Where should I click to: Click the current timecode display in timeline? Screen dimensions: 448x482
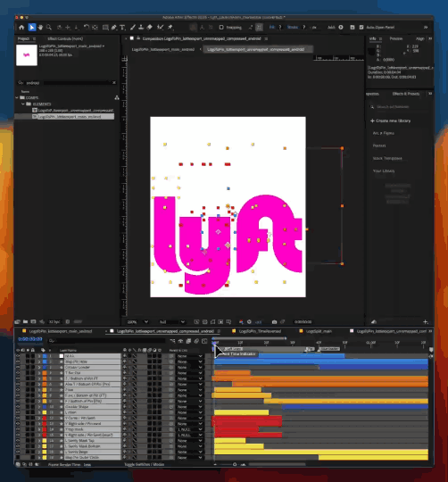30,339
